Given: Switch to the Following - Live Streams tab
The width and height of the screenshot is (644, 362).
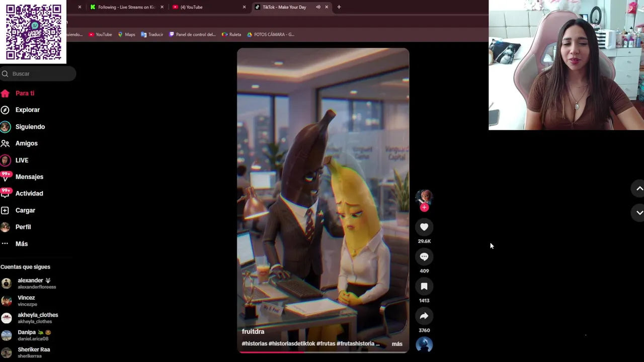Looking at the screenshot, I should click(127, 7).
